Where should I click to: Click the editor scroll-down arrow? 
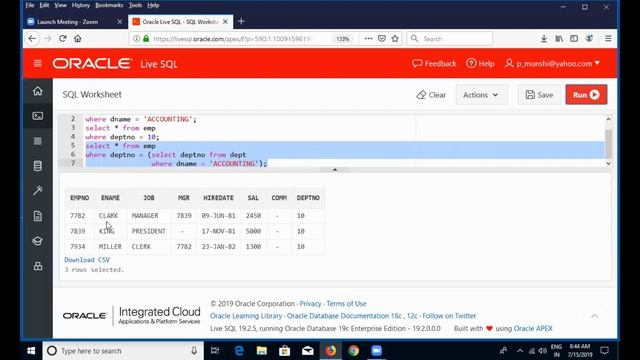point(608,163)
